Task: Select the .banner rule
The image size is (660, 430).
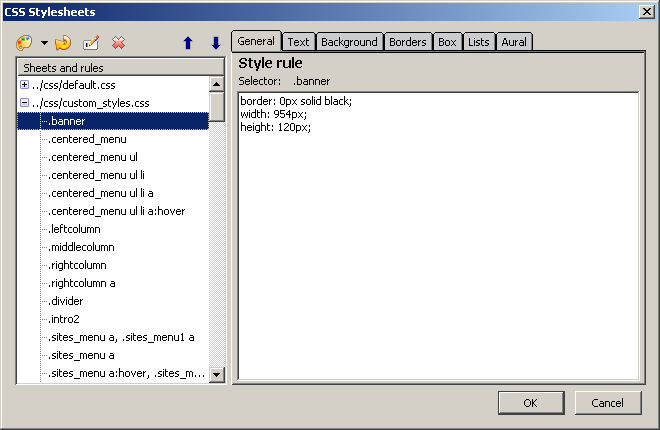Action: [113, 121]
